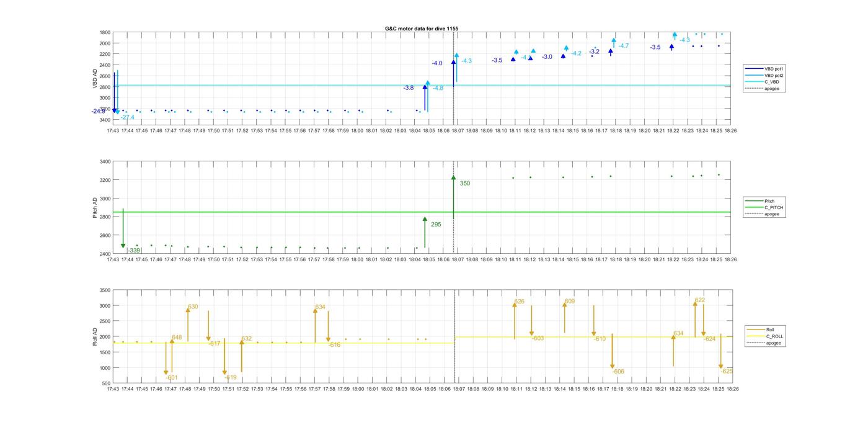Click the "-606" roll annotation

point(618,372)
